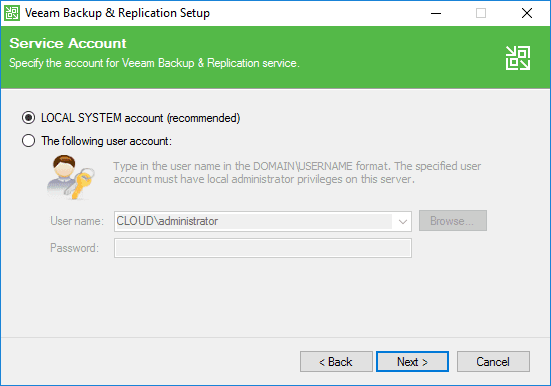Select LOCAL SYSTEM account radio button
The width and height of the screenshot is (551, 386).
28,117
